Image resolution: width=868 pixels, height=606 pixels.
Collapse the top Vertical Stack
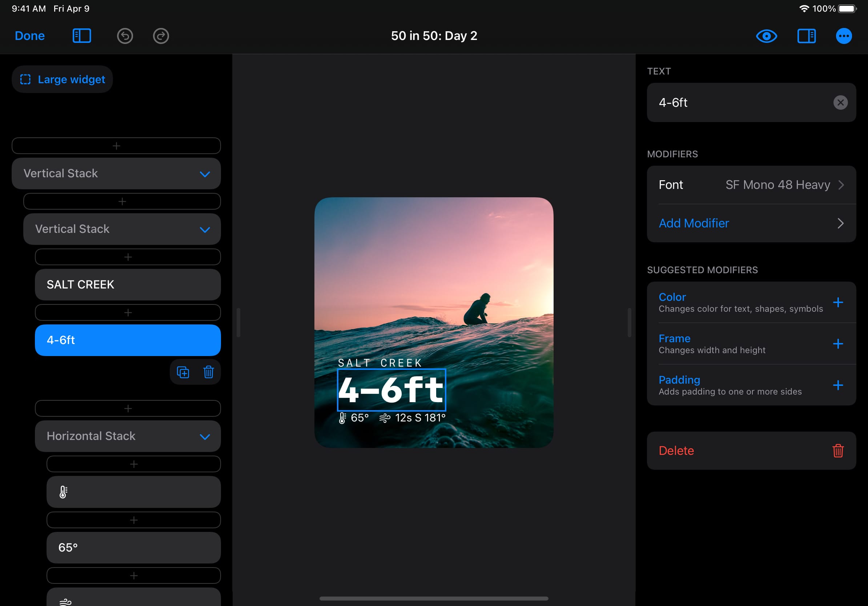click(205, 174)
